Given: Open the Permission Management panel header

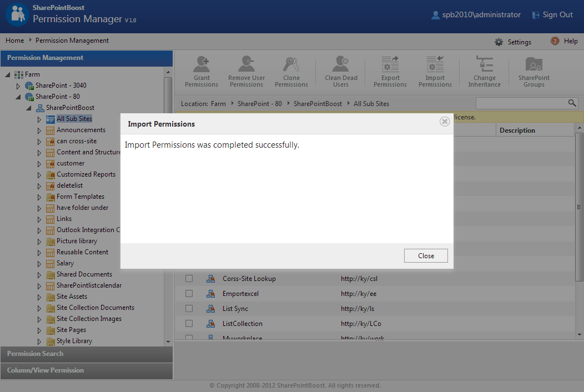Looking at the screenshot, I should click(87, 58).
